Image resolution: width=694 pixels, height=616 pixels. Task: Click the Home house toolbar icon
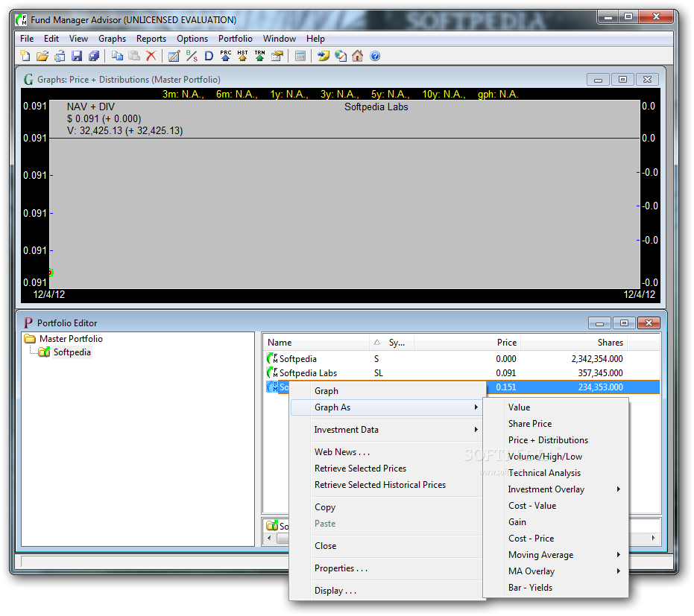point(358,56)
